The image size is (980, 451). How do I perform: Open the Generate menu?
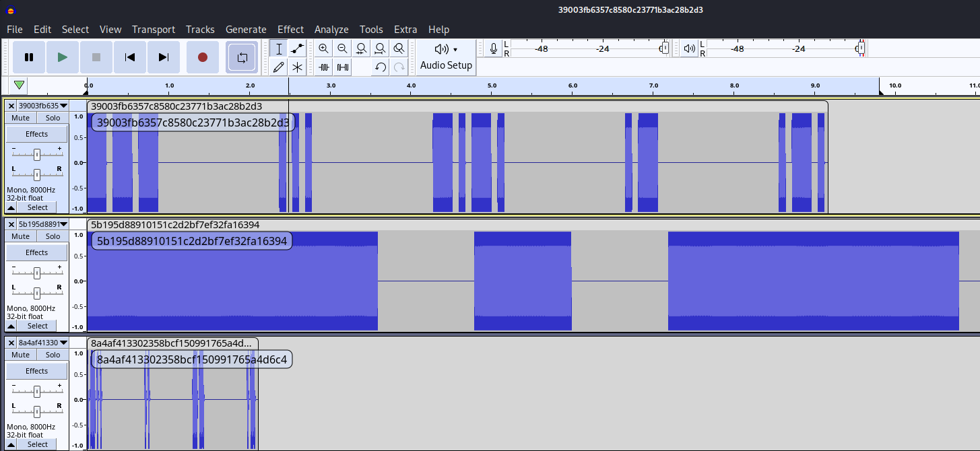click(246, 29)
